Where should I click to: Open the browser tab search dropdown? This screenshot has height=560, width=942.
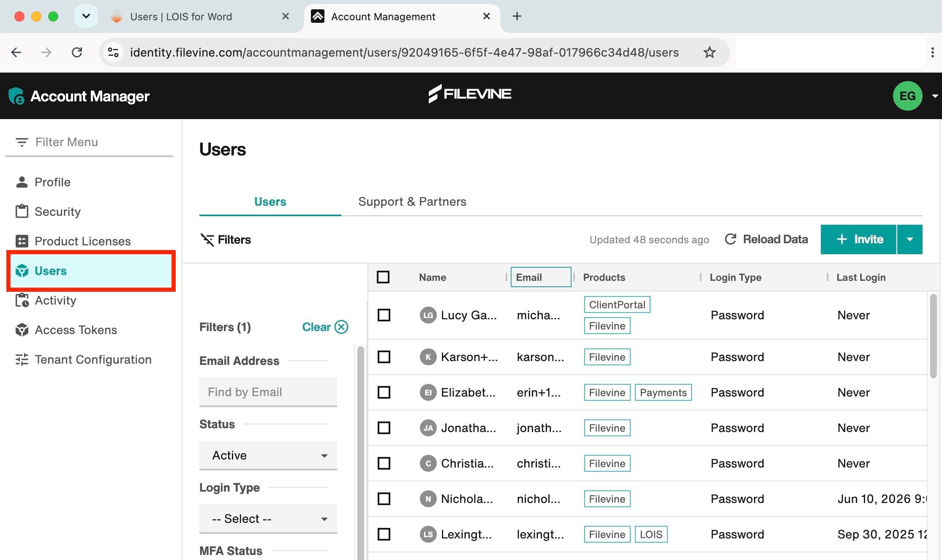tap(86, 16)
